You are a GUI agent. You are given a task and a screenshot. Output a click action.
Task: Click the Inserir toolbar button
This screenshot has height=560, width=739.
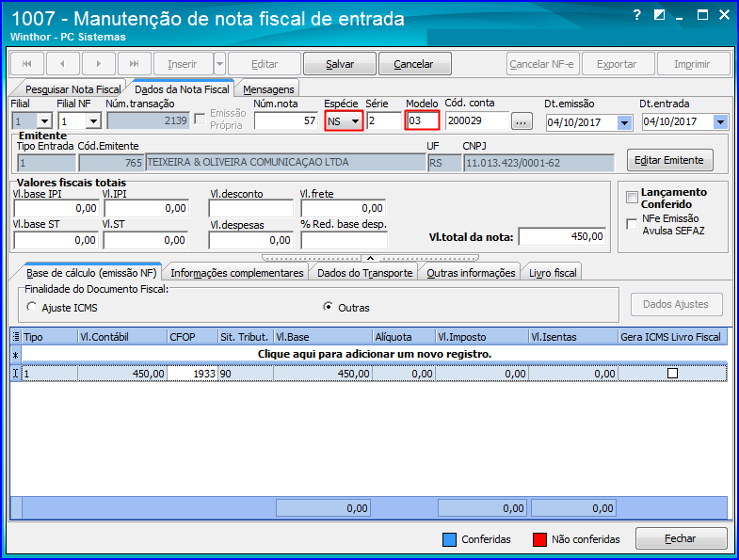pos(183,64)
